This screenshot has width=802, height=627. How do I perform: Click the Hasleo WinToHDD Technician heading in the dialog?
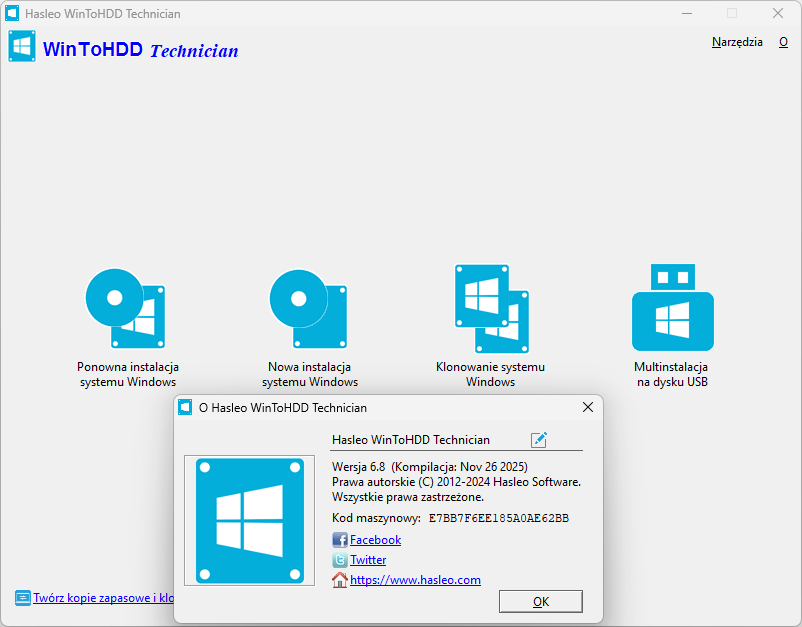coord(411,440)
